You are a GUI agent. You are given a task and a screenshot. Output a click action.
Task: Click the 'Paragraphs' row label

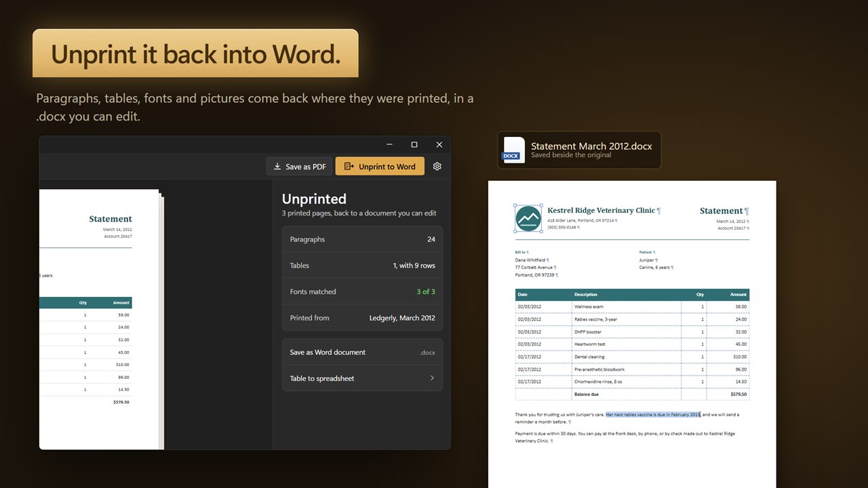(307, 239)
